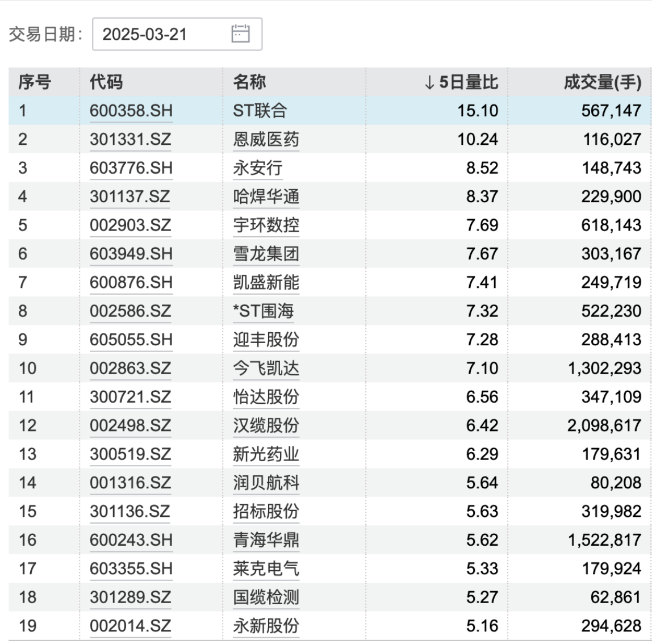Select 哈焊华通 stock name
Screen dimensions: 652x644
tap(266, 197)
